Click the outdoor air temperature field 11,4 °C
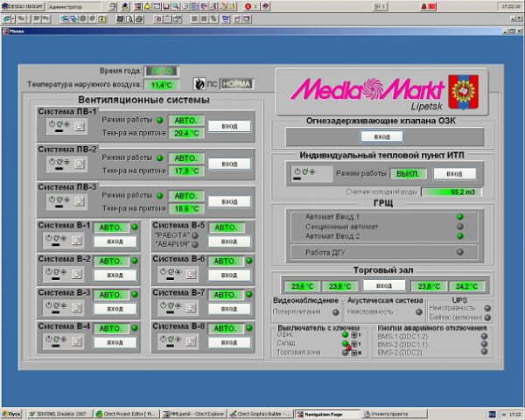Screen dimensions: 525x420 point(161,85)
